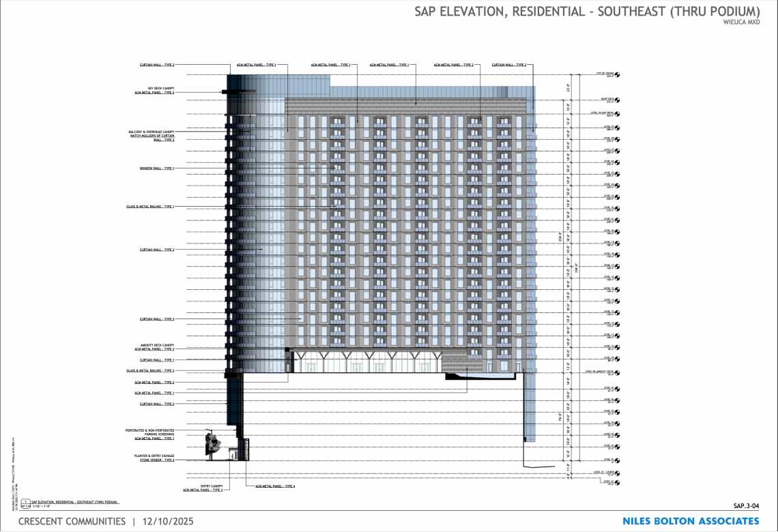Click the Level 08 Amenity Deck elevation marker
This screenshot has width=778, height=532.
[x=618, y=373]
